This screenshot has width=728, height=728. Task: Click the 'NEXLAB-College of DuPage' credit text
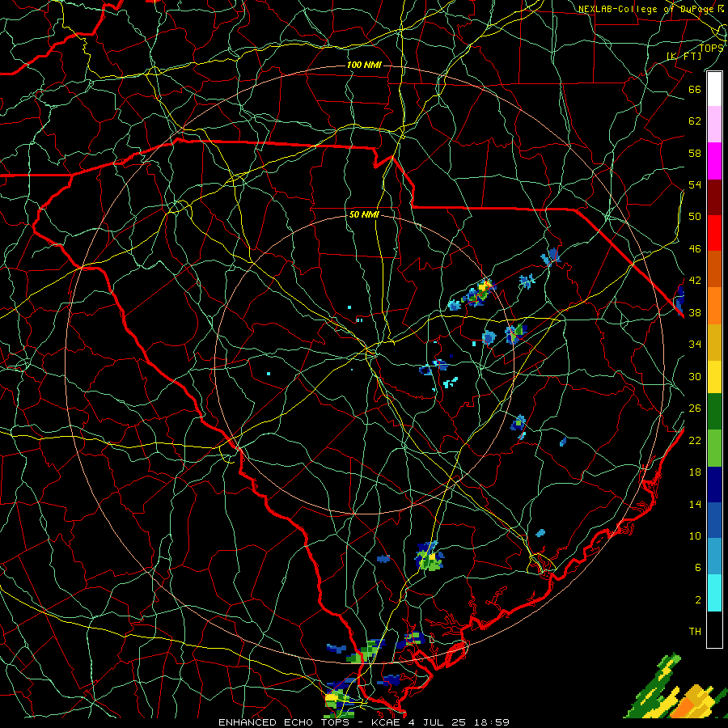(645, 9)
